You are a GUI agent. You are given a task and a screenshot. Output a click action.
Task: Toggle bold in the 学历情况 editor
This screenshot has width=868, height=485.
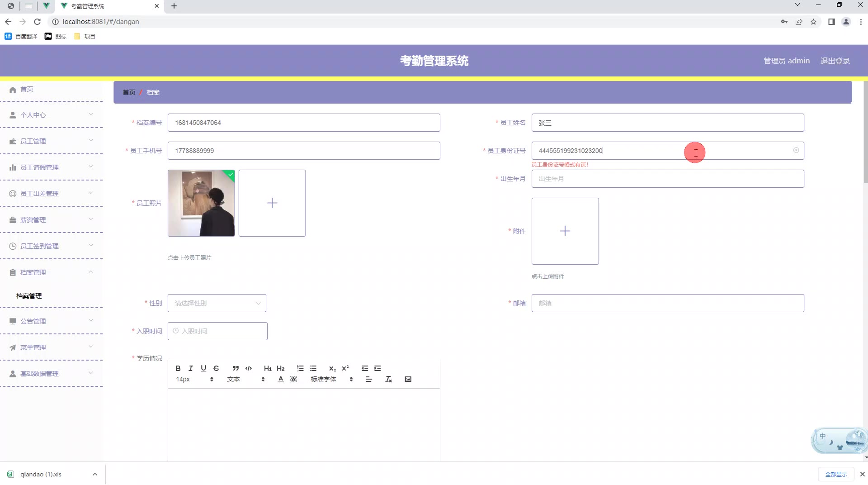[178, 368]
